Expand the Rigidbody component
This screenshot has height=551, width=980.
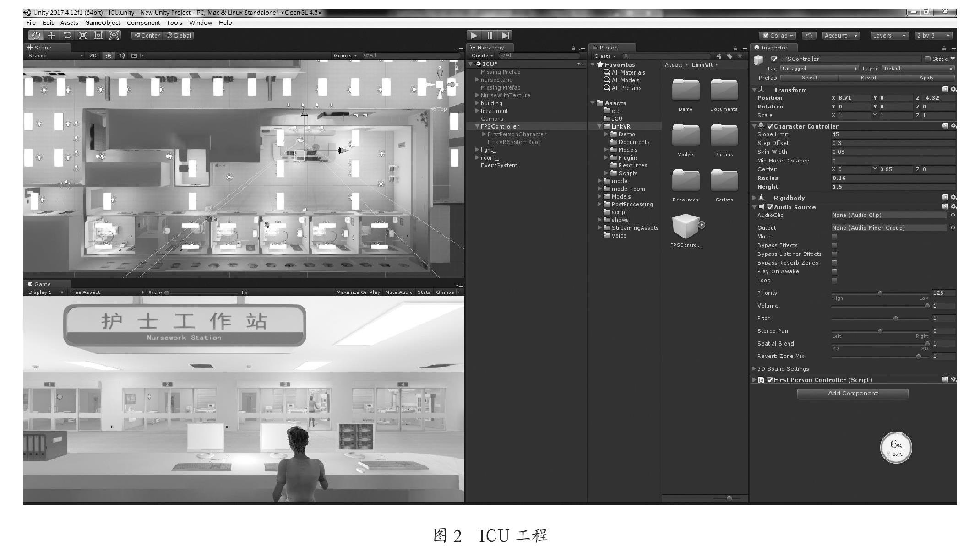754,198
